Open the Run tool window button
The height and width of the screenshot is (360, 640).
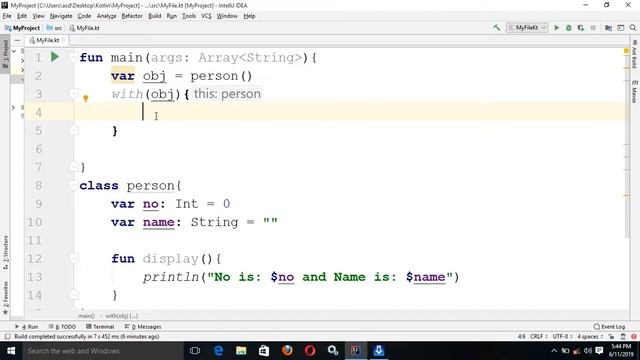tap(27, 327)
